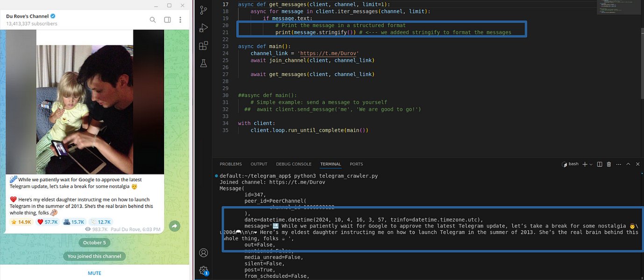Click 'out=False,' in terminal output
Viewport: 644px width, 280px height.
tap(260, 245)
